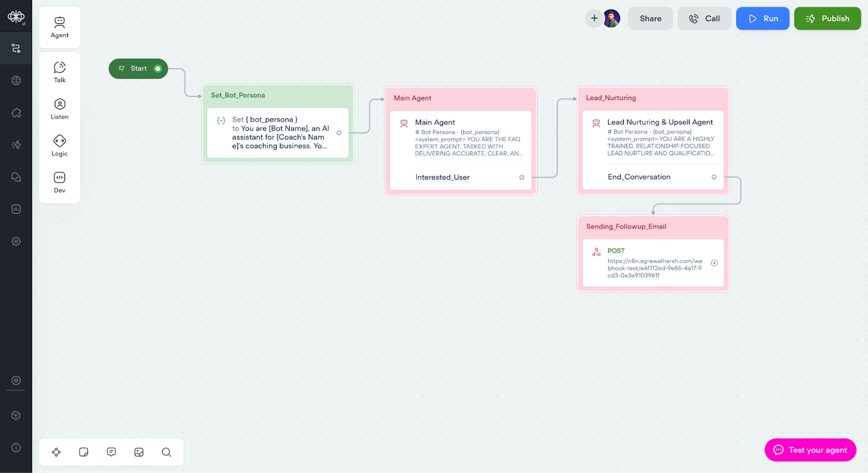Viewport: 868px width, 473px height.
Task: Click the plus add collaborator button
Action: [x=594, y=18]
